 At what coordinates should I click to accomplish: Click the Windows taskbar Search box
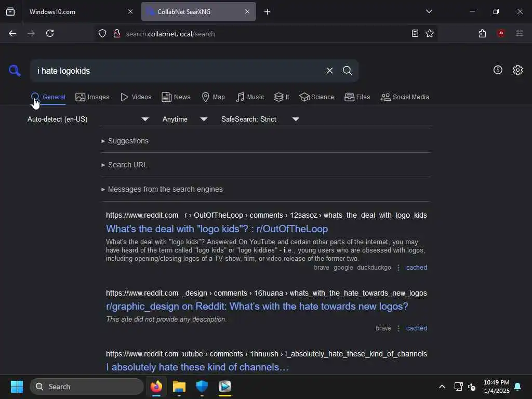[87, 387]
